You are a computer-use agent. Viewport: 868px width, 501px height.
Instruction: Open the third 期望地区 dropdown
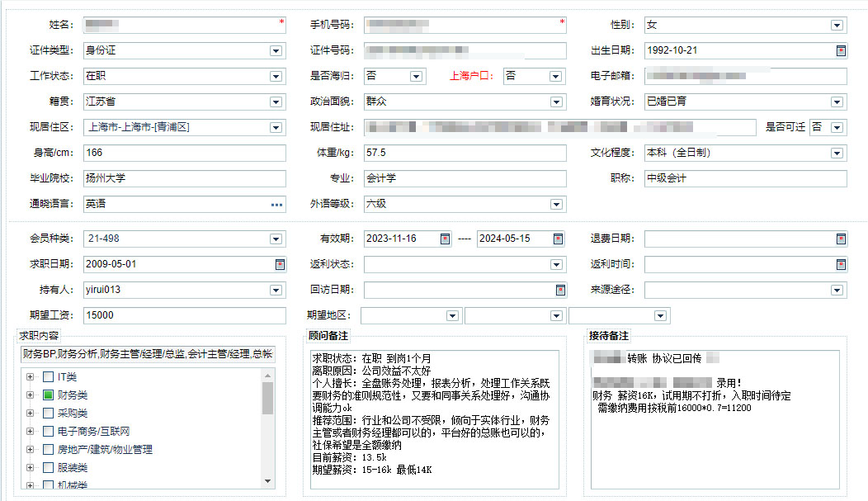pyautogui.click(x=660, y=316)
